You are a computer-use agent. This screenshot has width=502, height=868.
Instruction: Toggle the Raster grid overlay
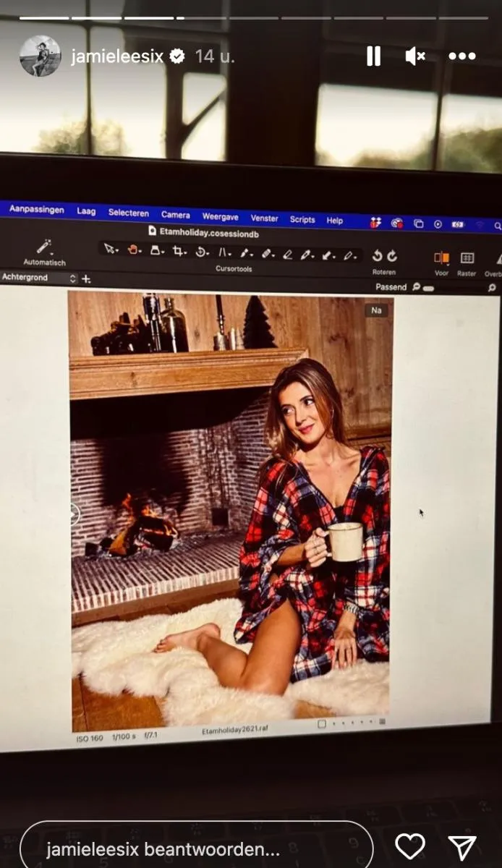pyautogui.click(x=467, y=258)
